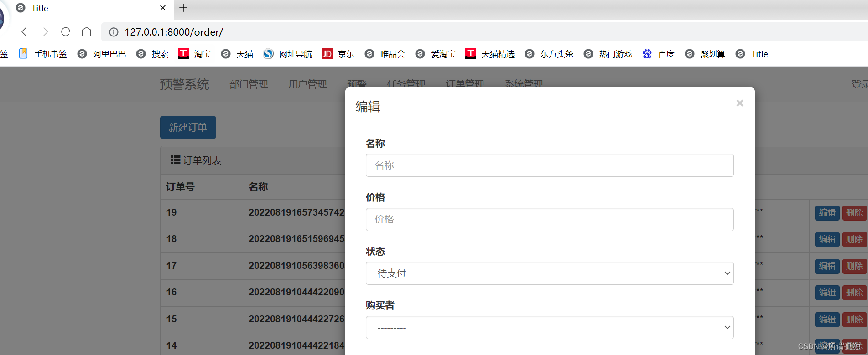Open a new browser tab

tap(183, 8)
